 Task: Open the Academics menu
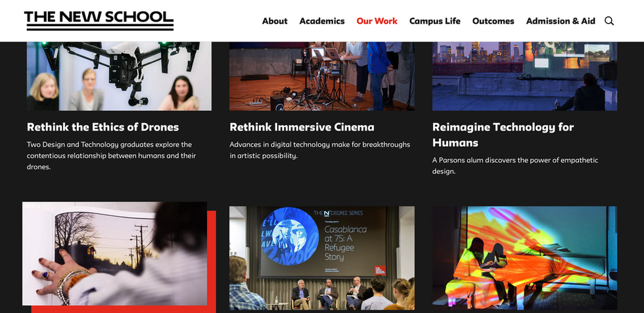click(322, 21)
